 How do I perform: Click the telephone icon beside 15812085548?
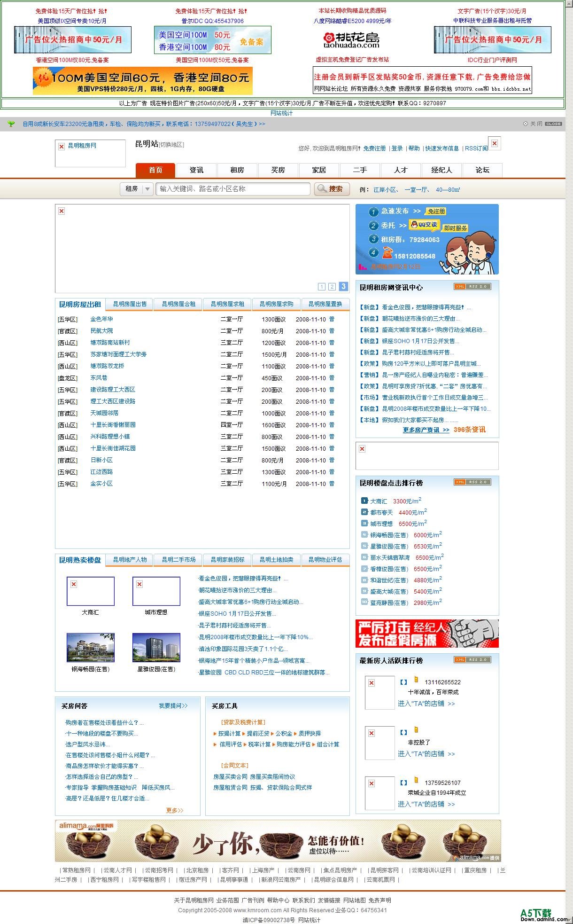click(x=387, y=253)
